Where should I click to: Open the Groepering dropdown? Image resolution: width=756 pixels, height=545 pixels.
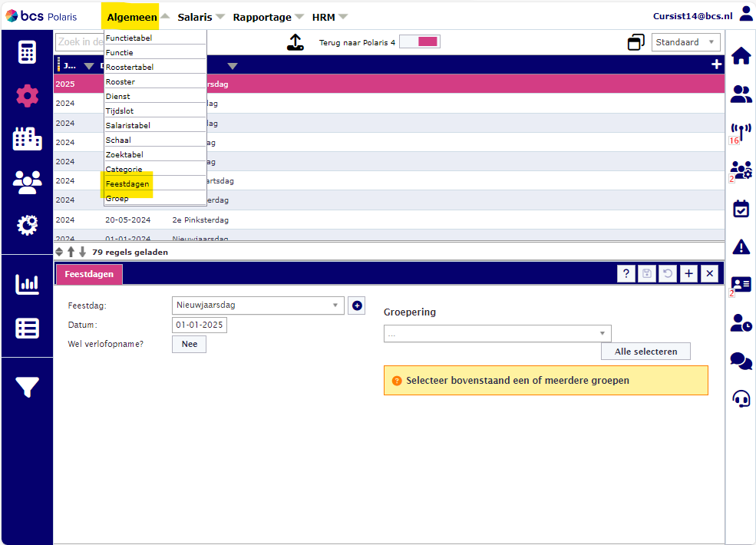[497, 333]
